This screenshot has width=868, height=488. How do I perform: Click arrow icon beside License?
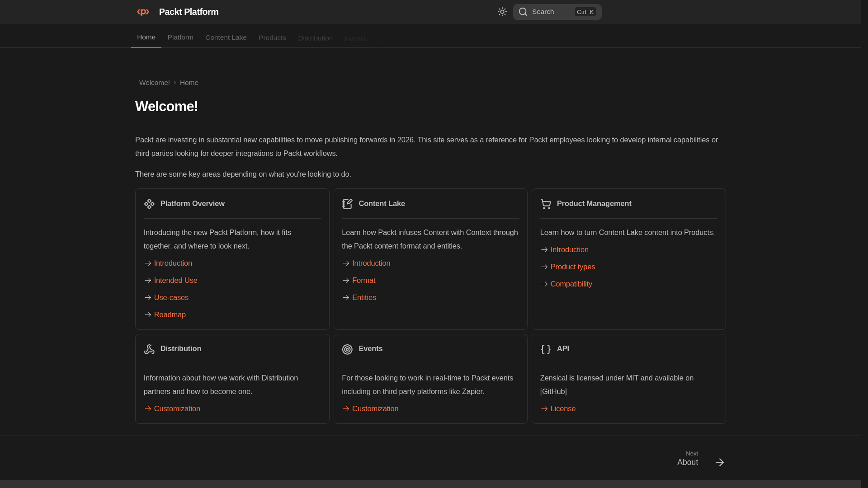544,409
